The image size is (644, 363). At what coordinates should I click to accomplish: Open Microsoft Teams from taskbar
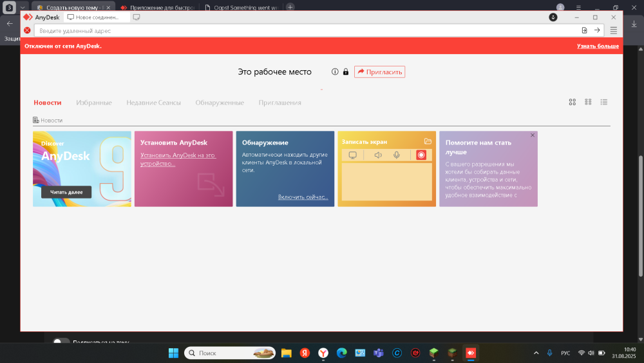pos(378,353)
